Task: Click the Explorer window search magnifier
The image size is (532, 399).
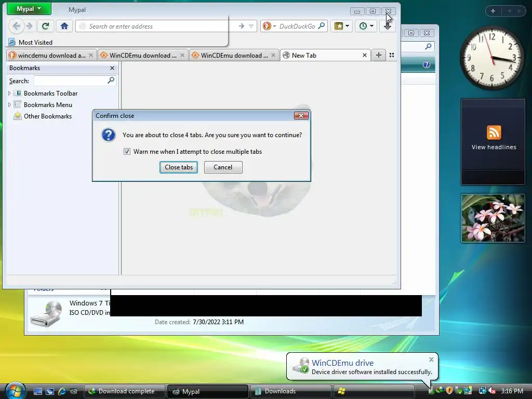Action: click(428, 46)
